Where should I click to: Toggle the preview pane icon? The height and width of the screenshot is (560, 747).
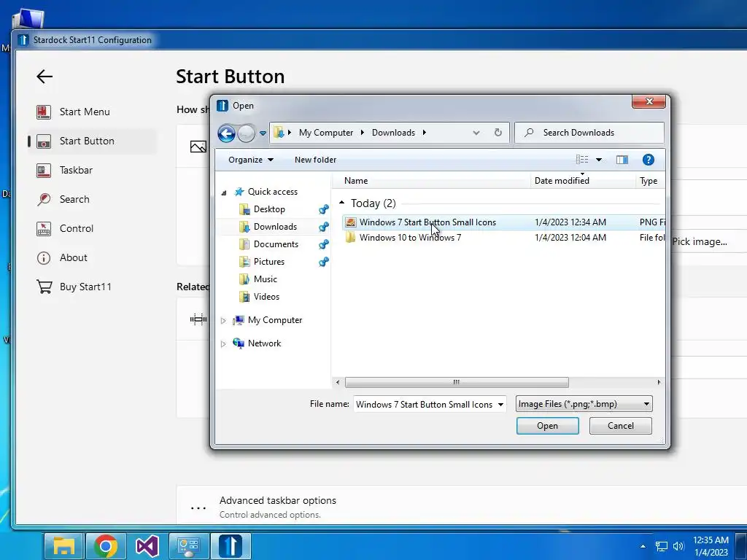pos(622,160)
